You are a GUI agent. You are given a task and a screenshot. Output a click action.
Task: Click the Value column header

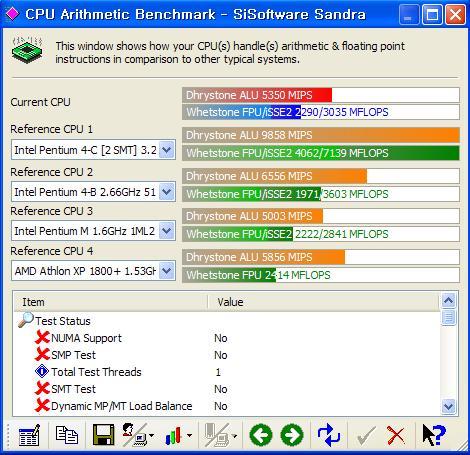(323, 302)
